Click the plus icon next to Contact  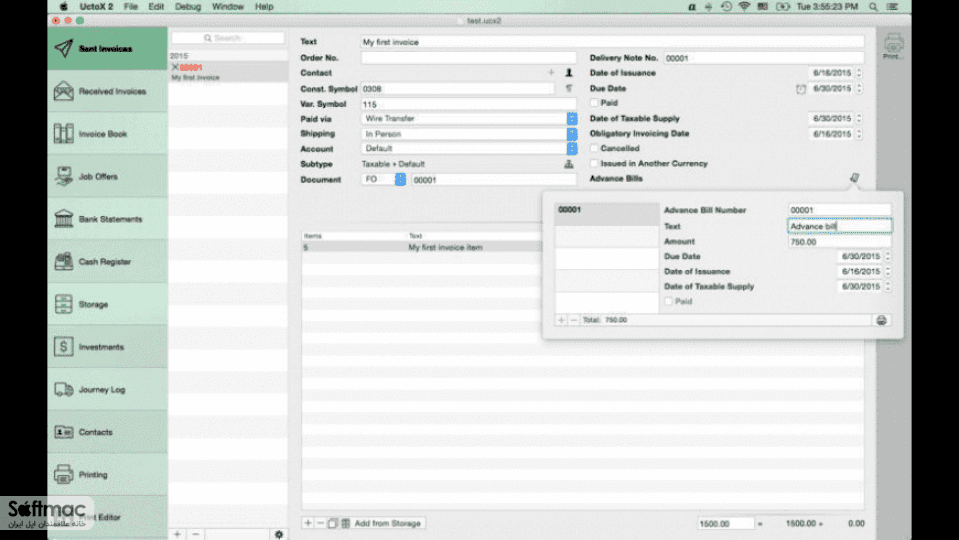pos(551,73)
